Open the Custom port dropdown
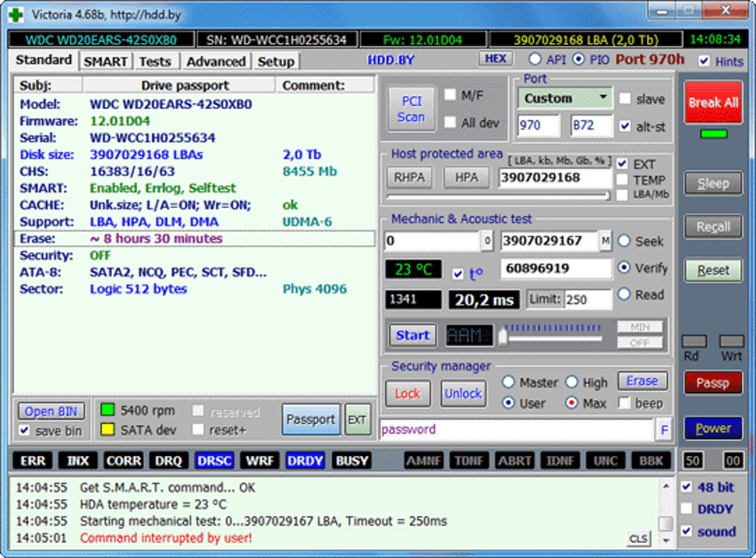Viewport: 756px width, 558px height. [565, 98]
